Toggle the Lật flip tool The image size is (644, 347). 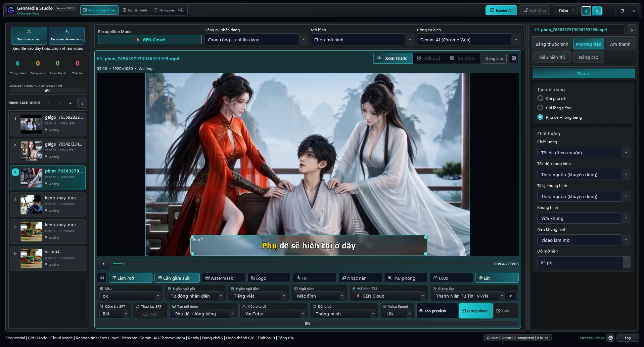pyautogui.click(x=497, y=278)
